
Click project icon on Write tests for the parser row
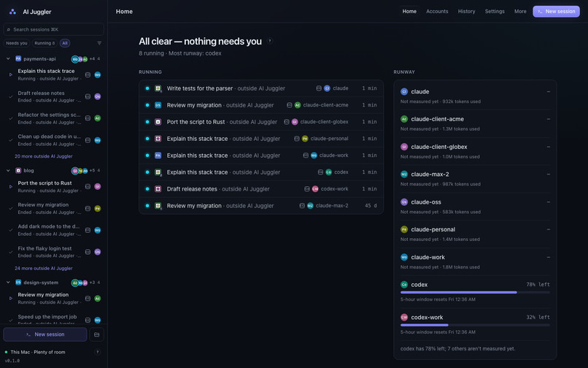pos(158,88)
